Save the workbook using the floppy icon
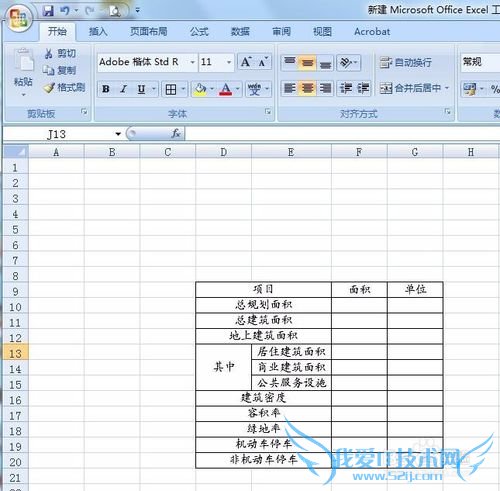Screen dimensions: 500x491 [x=49, y=11]
